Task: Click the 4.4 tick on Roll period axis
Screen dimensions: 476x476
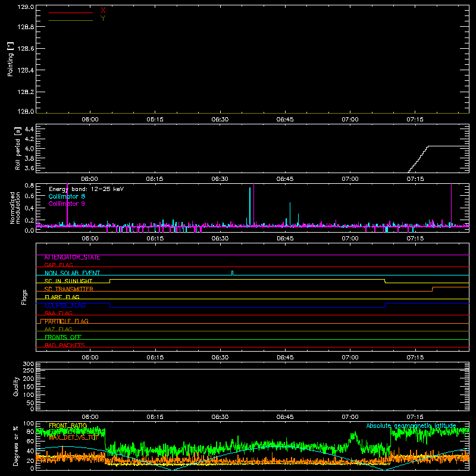Action: (x=29, y=129)
